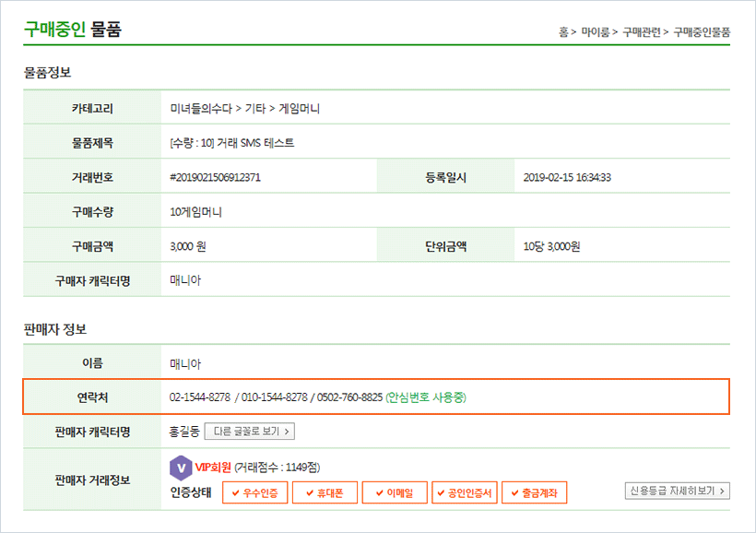Go to 홈 in the breadcrumb
Viewport: 756px width, 533px height.
563,32
